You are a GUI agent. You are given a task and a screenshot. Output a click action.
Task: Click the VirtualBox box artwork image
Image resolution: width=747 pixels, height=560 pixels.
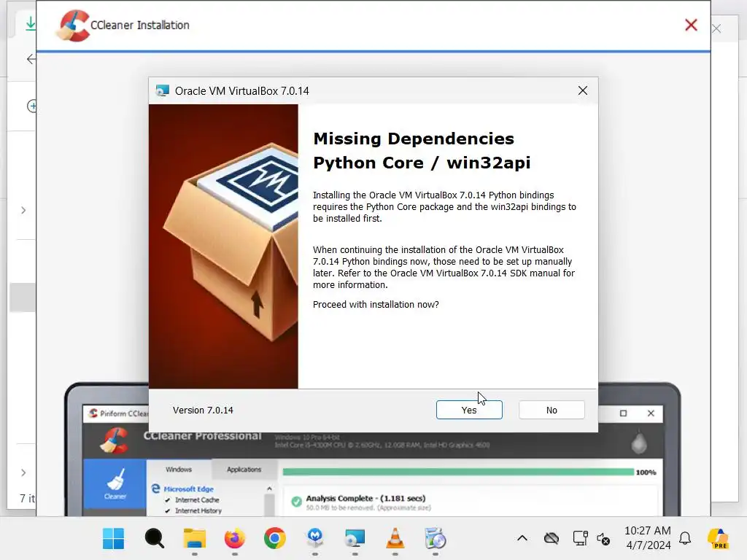[x=223, y=246]
